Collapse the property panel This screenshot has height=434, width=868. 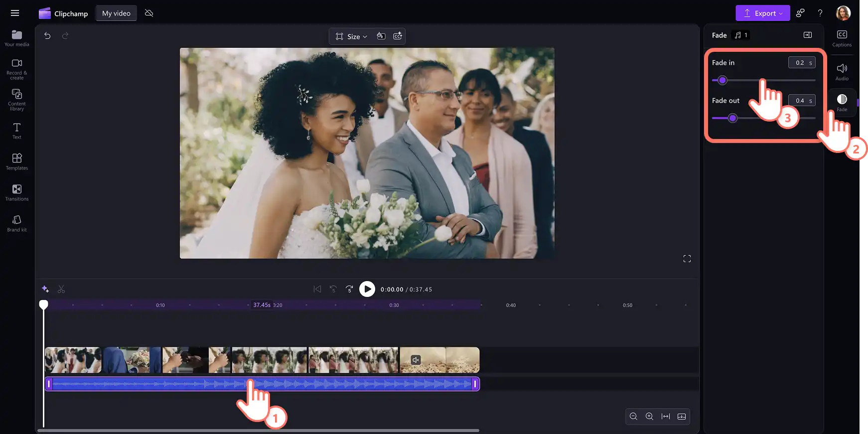pyautogui.click(x=808, y=35)
